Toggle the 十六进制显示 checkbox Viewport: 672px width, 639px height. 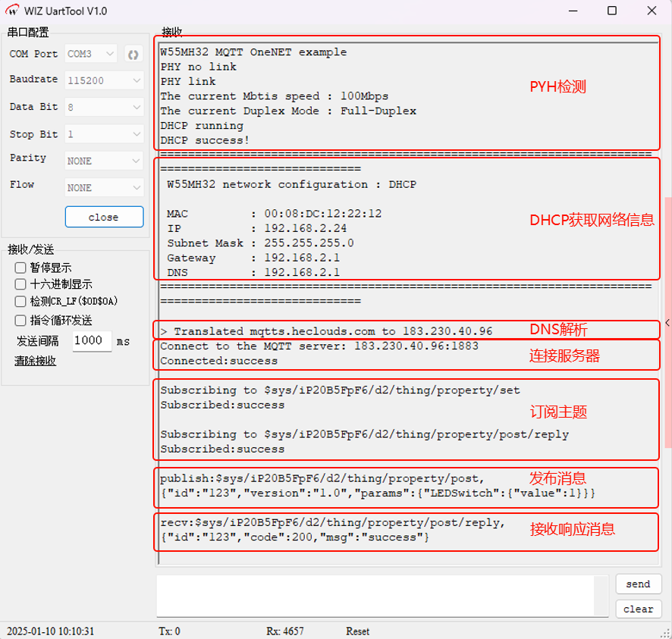(21, 284)
